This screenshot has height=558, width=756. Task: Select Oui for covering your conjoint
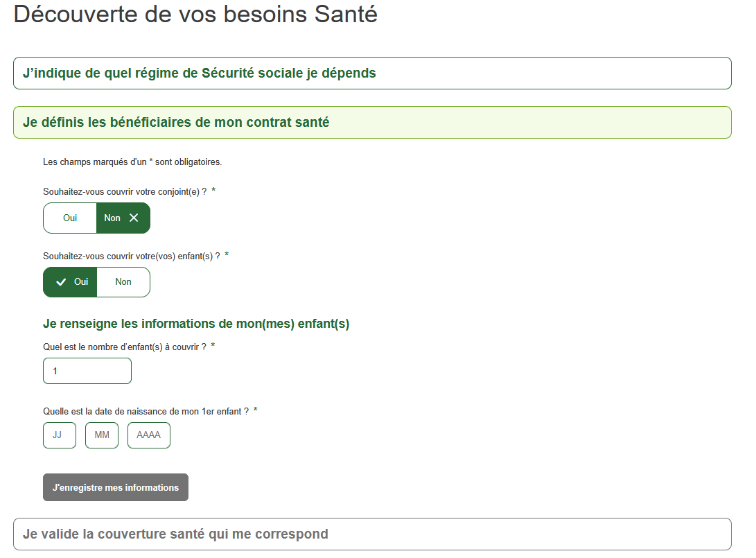[70, 218]
